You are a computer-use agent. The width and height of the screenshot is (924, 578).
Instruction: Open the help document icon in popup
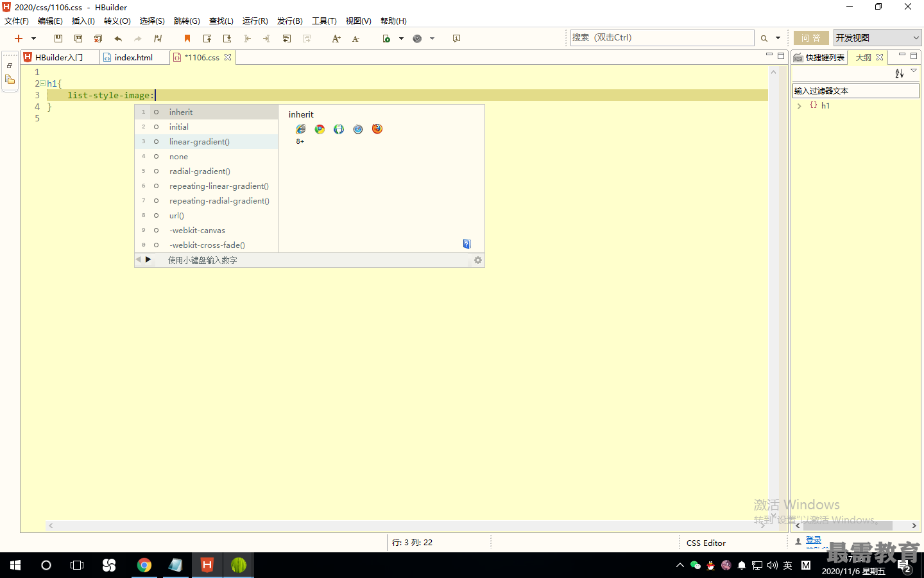467,243
